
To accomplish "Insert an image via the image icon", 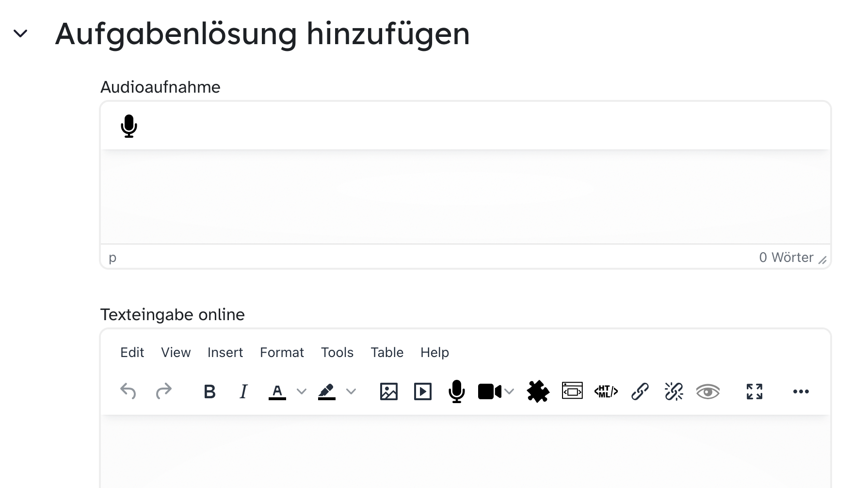I will pos(388,391).
